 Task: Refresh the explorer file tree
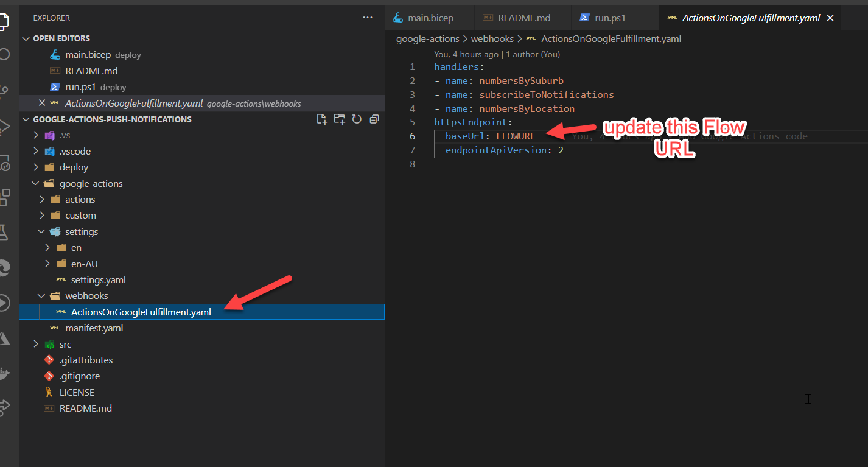[x=357, y=119]
